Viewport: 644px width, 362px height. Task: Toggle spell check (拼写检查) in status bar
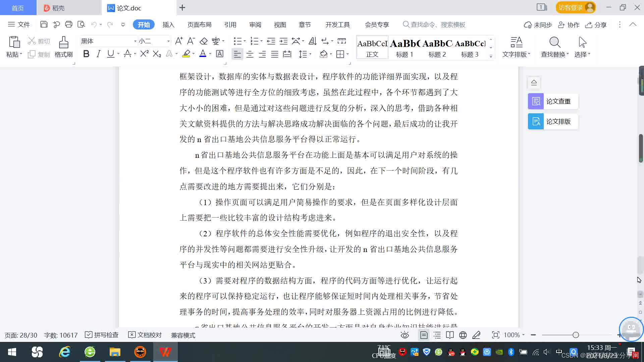point(102,335)
